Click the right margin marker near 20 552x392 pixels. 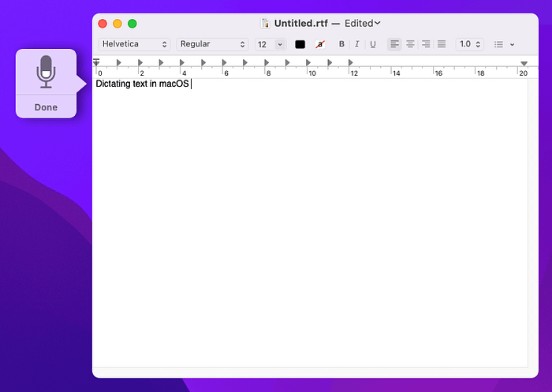point(524,63)
